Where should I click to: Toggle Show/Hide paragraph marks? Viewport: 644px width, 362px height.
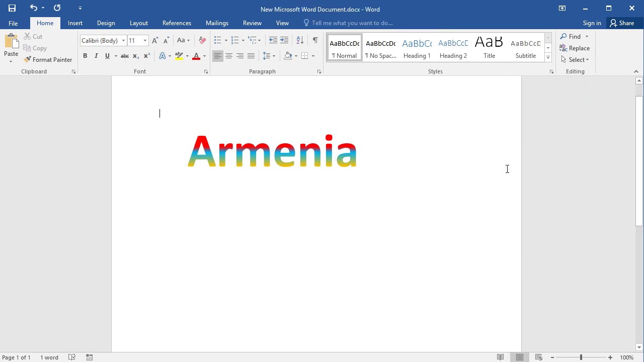315,40
